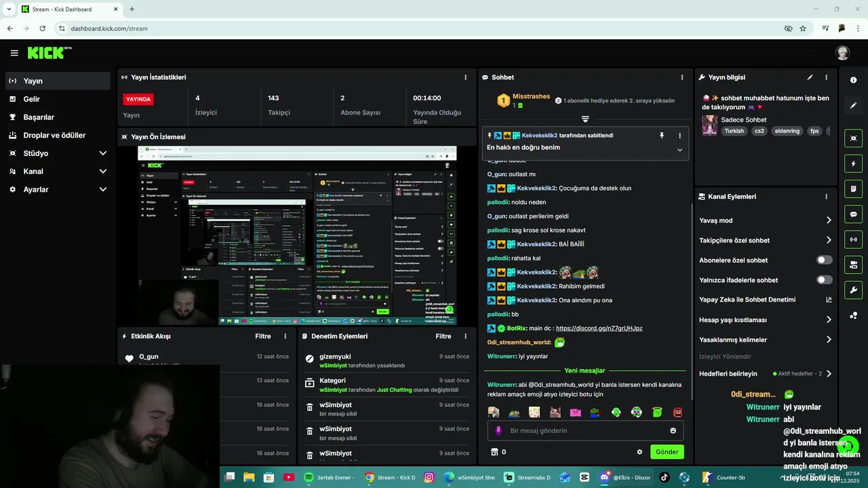Image resolution: width=868 pixels, height=488 pixels.
Task: Open TikTok from the Windows taskbar
Action: (x=665, y=477)
